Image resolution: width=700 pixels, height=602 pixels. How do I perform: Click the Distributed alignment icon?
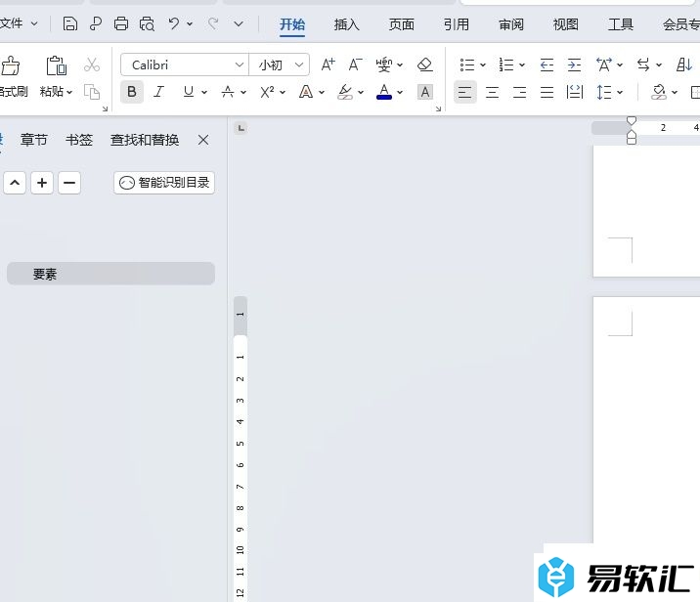coord(575,93)
